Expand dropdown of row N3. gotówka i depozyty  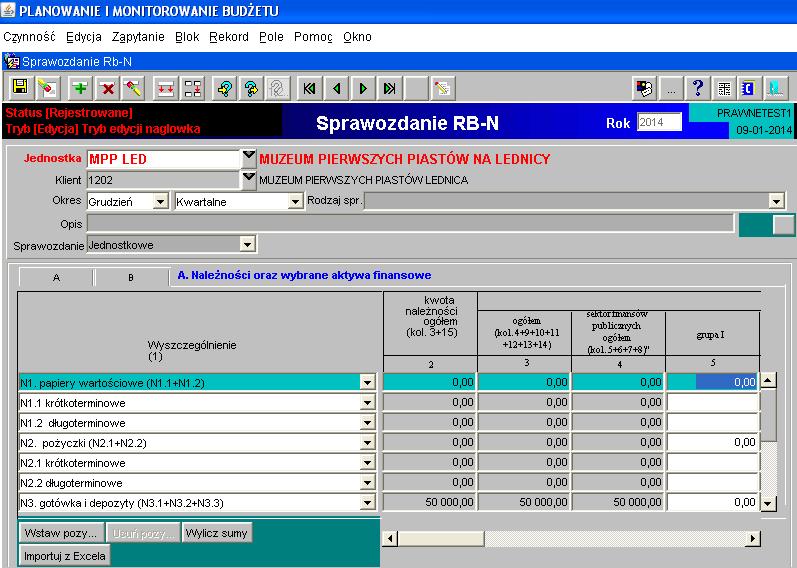(367, 503)
